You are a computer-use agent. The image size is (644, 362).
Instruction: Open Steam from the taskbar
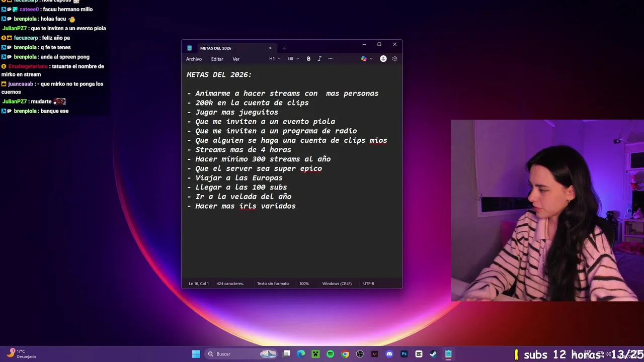(x=433, y=354)
